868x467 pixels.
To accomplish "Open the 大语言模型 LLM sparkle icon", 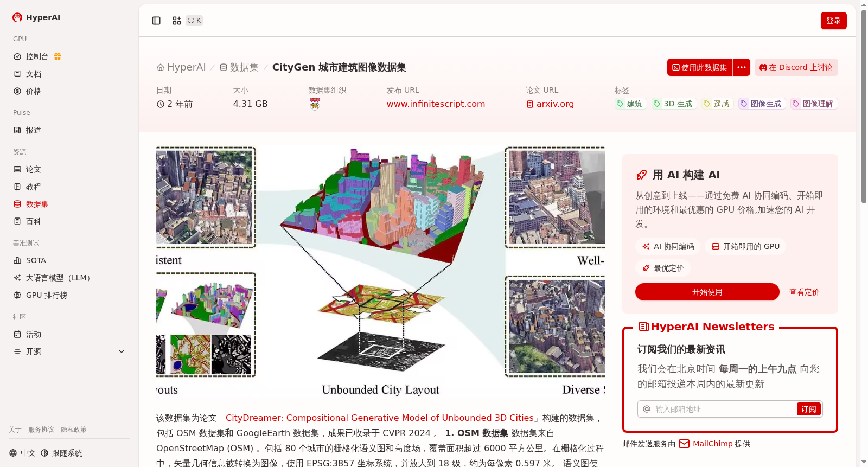I will click(x=17, y=278).
